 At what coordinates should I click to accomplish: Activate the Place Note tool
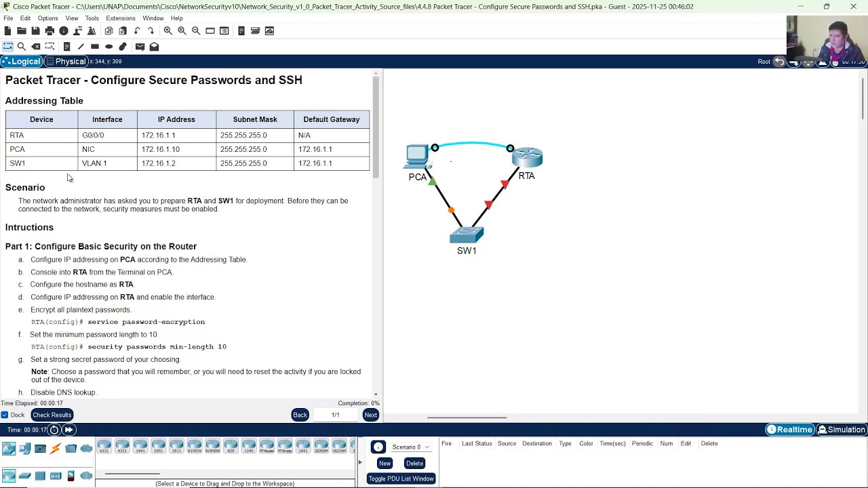66,46
